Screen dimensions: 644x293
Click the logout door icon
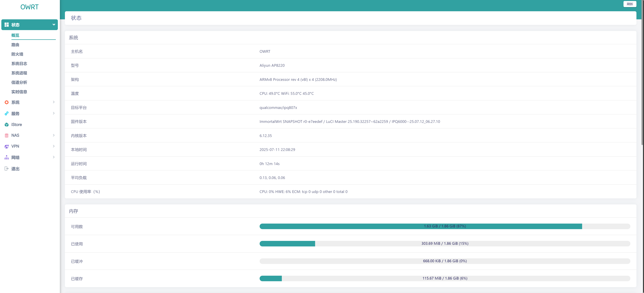tap(7, 169)
